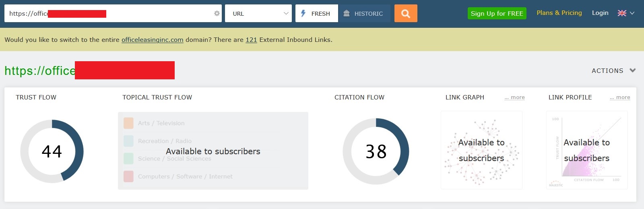
Task: Open the URL scope dropdown
Action: pos(258,13)
